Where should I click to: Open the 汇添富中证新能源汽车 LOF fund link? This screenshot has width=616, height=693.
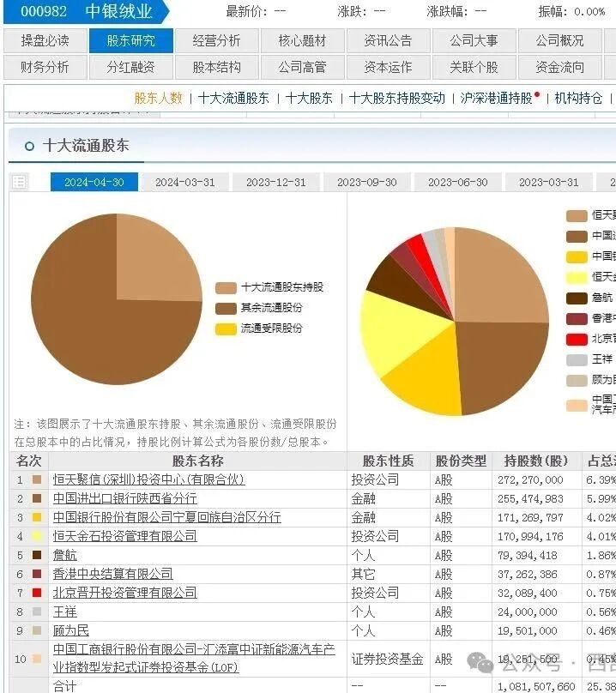point(194,659)
